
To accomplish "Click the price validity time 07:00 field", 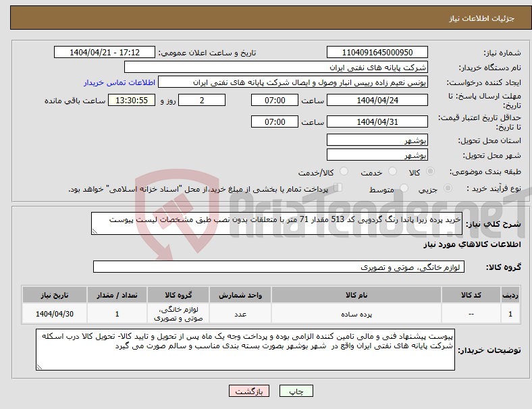I will click(x=275, y=121).
